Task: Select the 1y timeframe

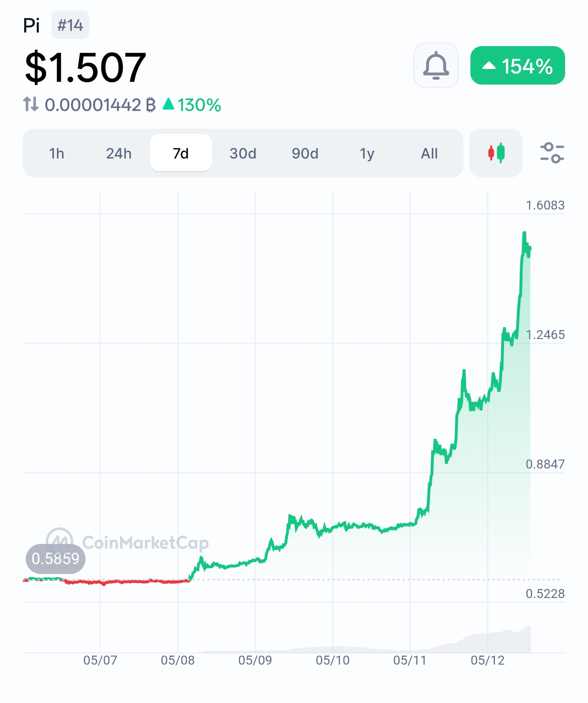Action: pyautogui.click(x=367, y=154)
